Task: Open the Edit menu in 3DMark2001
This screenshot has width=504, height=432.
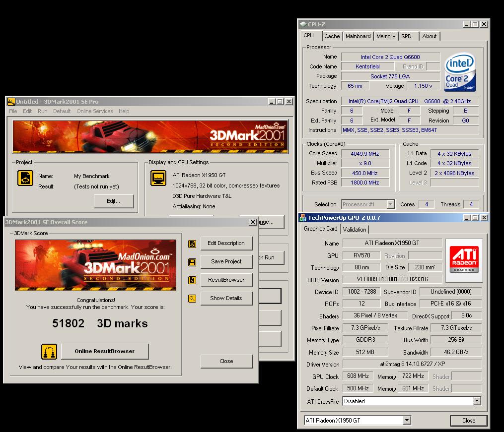Action: tap(27, 111)
